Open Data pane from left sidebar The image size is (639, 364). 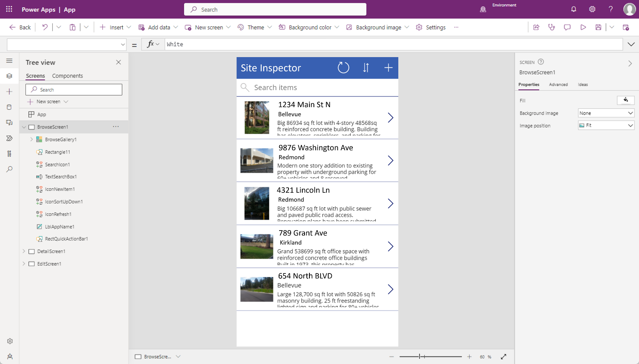tap(9, 107)
